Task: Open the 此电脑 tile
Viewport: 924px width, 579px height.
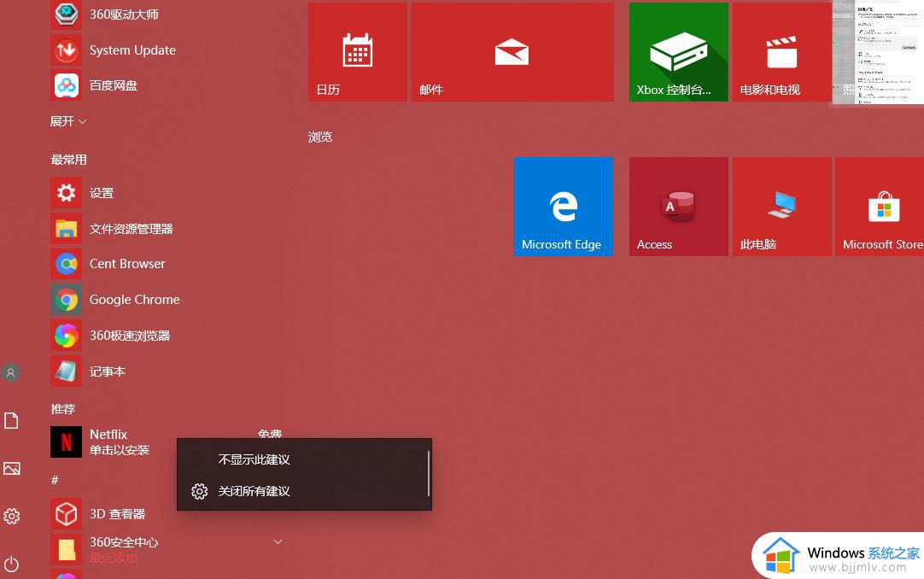Action: coord(781,206)
